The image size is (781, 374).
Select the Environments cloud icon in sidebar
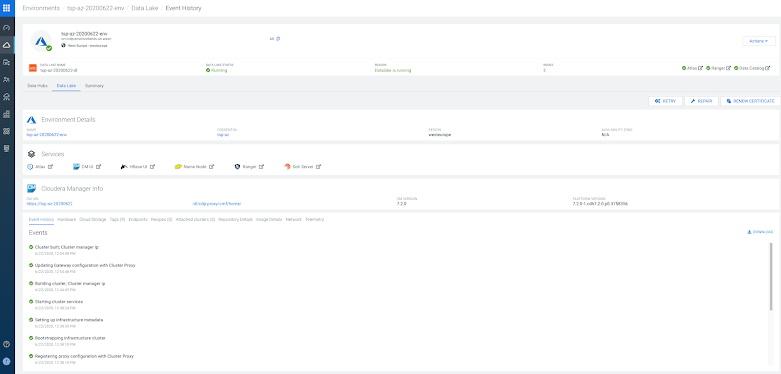point(6,45)
